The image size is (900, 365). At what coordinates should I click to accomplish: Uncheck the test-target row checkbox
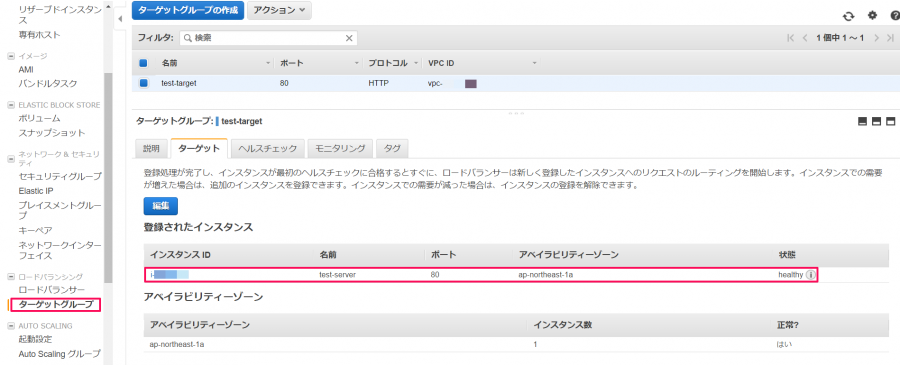point(143,83)
